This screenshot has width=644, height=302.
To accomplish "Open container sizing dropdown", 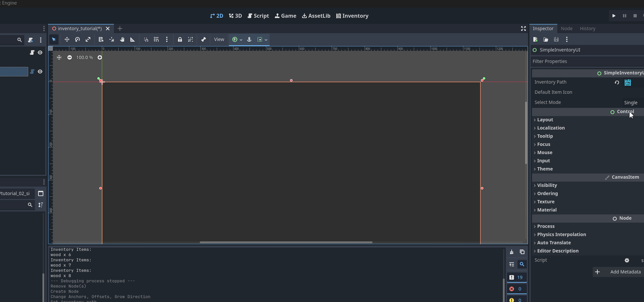I will point(262,39).
